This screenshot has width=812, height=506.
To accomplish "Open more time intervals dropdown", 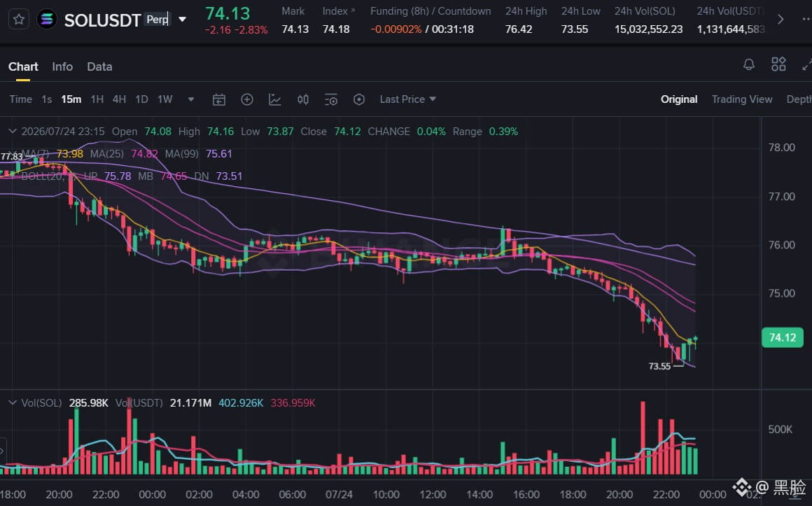I will tap(191, 99).
